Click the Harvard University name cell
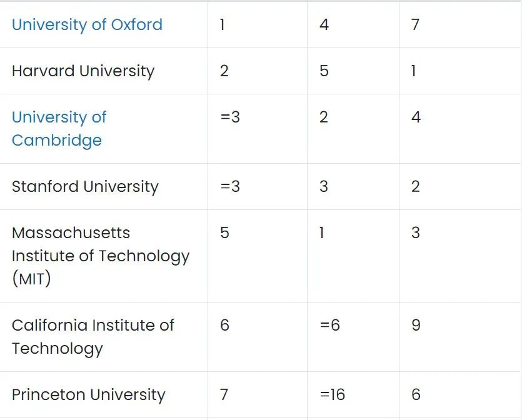The width and height of the screenshot is (522, 420). [83, 71]
